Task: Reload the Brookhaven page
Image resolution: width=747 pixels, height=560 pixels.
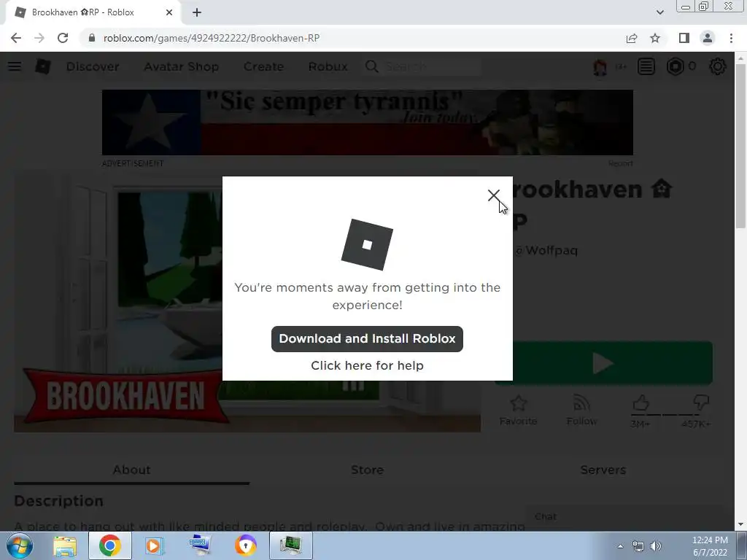Action: pyautogui.click(x=63, y=38)
